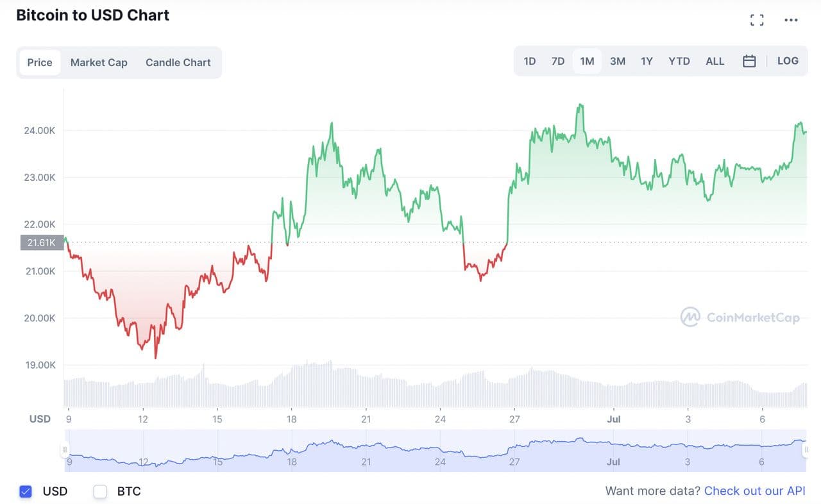821x504 pixels.
Task: Open the three-dot more options menu
Action: click(791, 20)
